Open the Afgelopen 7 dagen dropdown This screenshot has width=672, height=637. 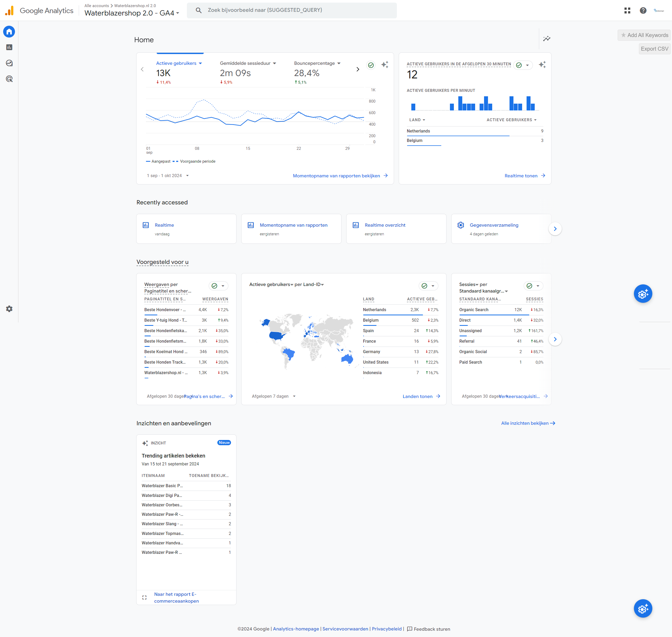click(x=274, y=396)
